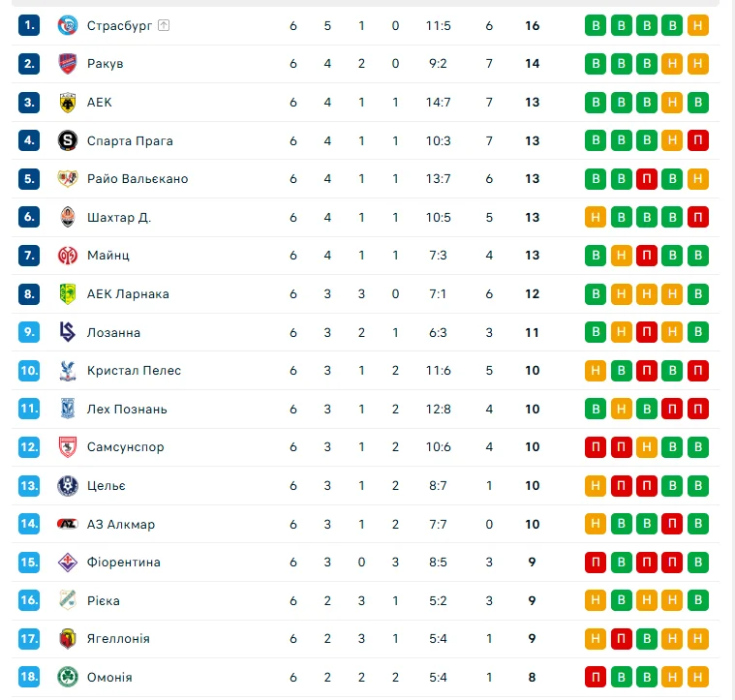Click the Майнц club logo
The image size is (735, 700).
tap(67, 256)
